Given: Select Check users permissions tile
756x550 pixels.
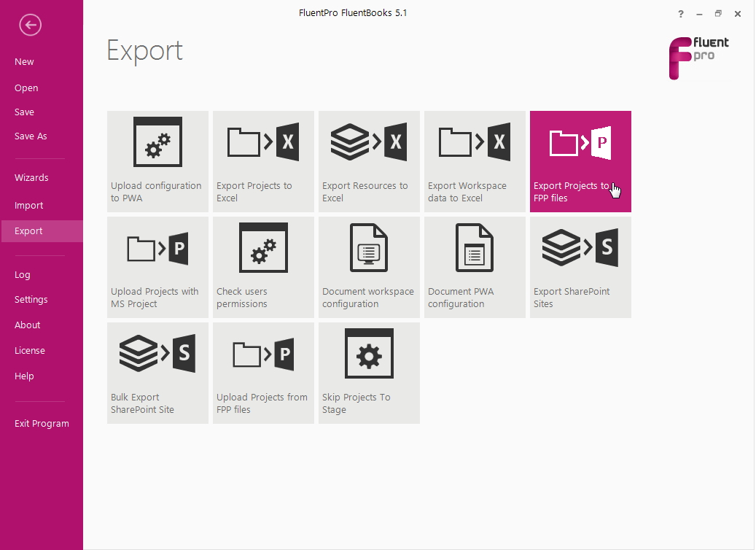Looking at the screenshot, I should [263, 267].
